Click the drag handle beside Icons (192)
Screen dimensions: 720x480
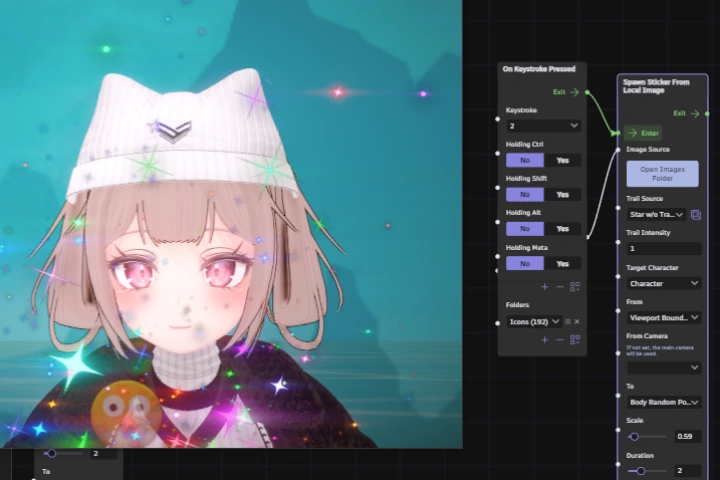click(567, 321)
